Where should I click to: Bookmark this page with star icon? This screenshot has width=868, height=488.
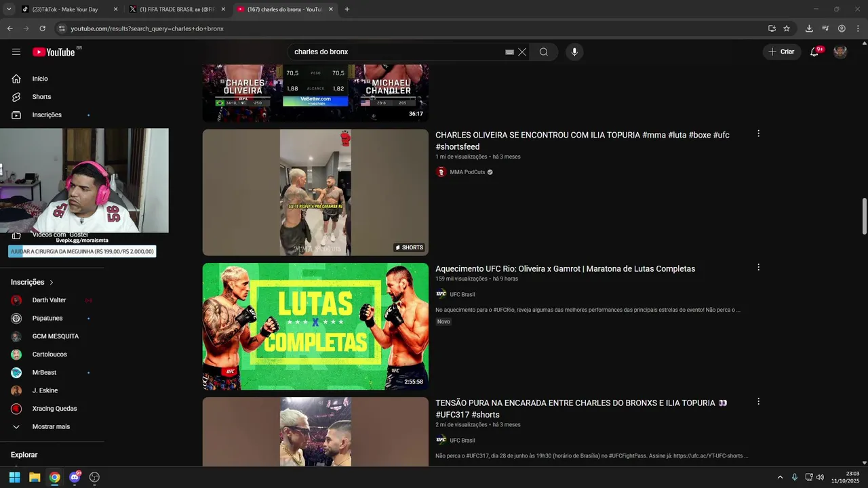click(787, 28)
